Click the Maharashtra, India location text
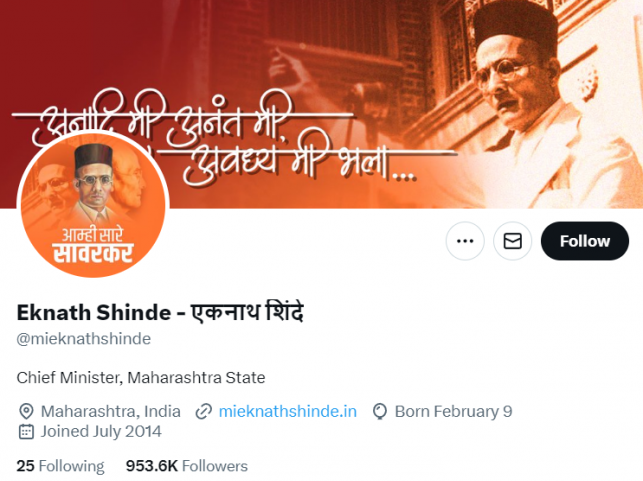Viewport: 643px width, 481px height. [111, 411]
